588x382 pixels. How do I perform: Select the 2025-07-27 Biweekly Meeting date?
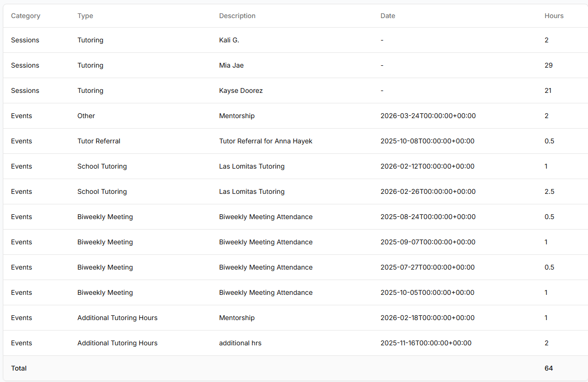click(x=427, y=267)
